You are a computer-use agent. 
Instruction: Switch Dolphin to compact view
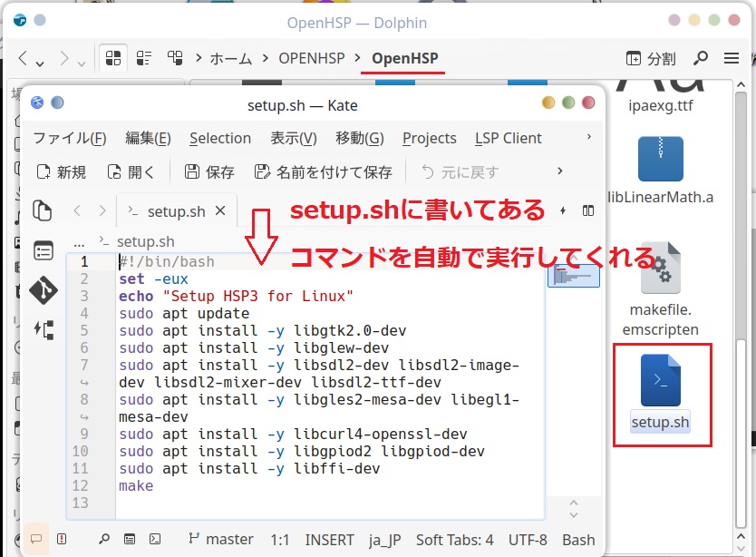coord(144,58)
